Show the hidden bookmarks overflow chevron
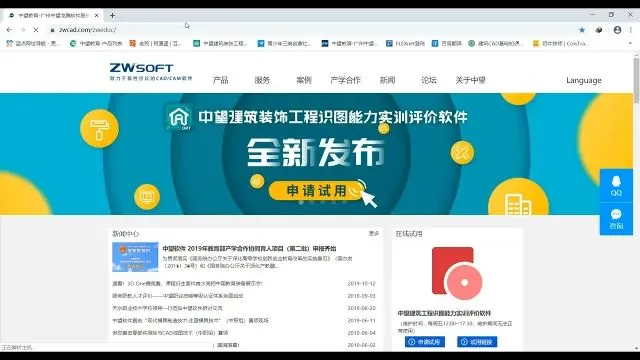This screenshot has width=640, height=360. click(x=630, y=43)
